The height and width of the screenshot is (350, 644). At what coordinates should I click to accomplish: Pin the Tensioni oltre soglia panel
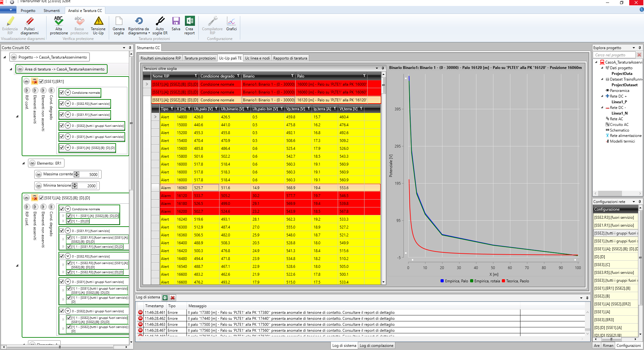pos(383,68)
